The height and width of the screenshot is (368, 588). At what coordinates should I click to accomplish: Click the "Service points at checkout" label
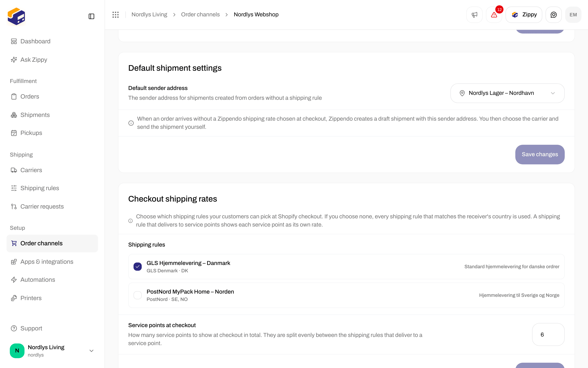[162, 325]
